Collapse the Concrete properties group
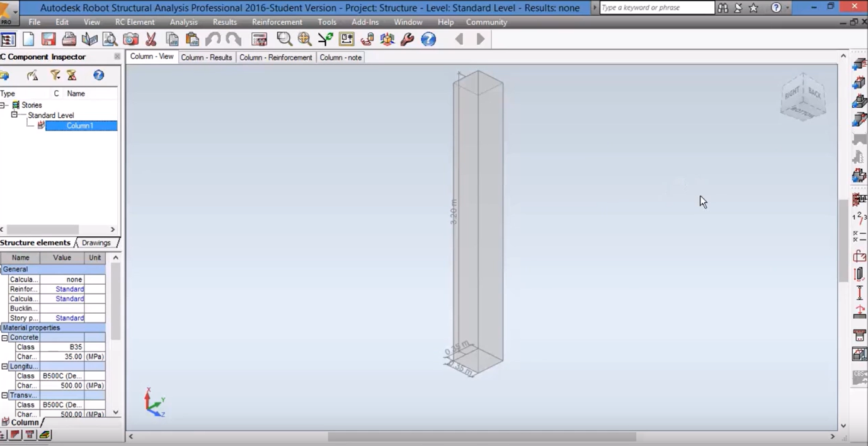868x446 pixels. pyautogui.click(x=4, y=338)
